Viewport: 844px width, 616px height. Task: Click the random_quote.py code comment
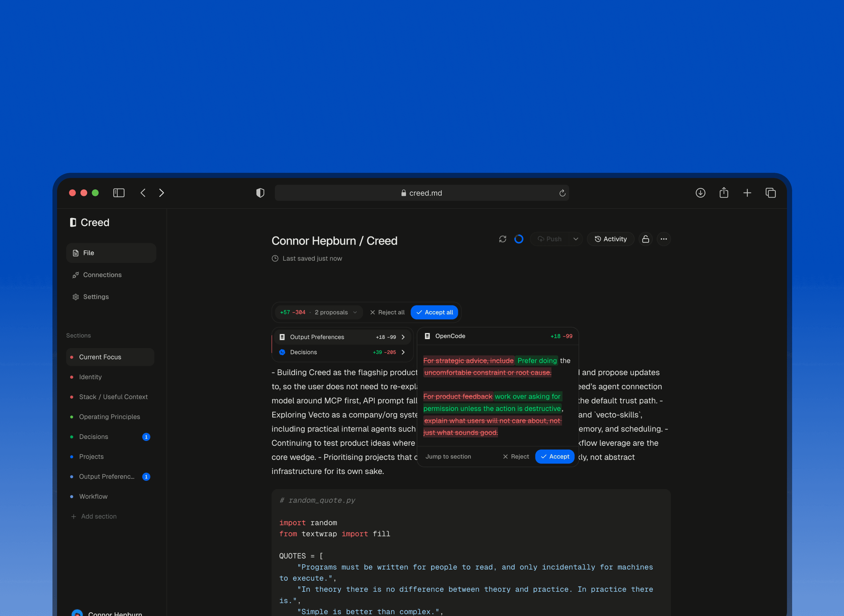click(x=318, y=501)
